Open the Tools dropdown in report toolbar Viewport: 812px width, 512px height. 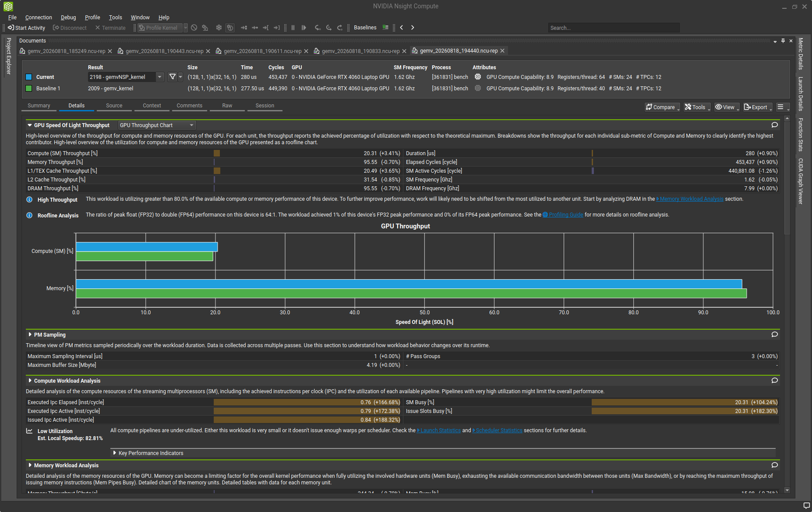(697, 107)
